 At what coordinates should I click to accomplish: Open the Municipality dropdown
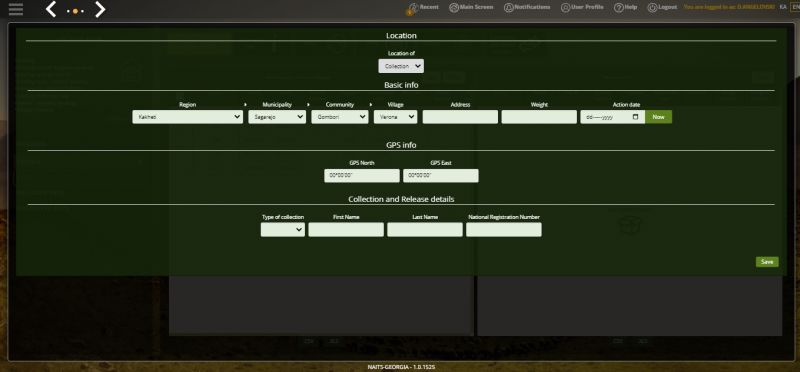[x=277, y=117]
